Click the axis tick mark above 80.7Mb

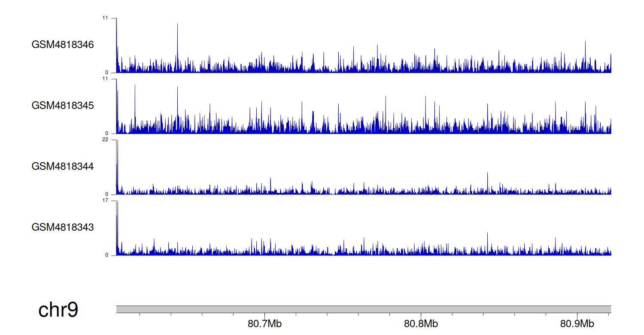click(264, 315)
